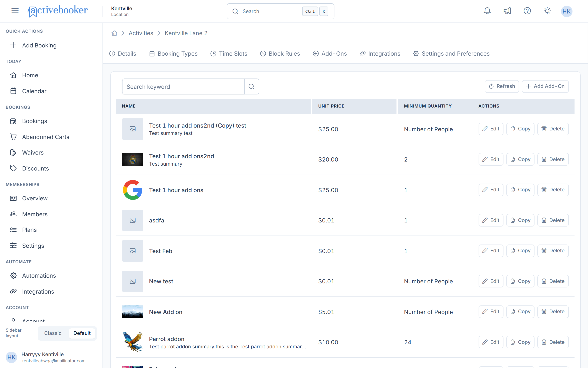Switch to the Booking Types tab
The width and height of the screenshot is (588, 368).
pyautogui.click(x=173, y=54)
